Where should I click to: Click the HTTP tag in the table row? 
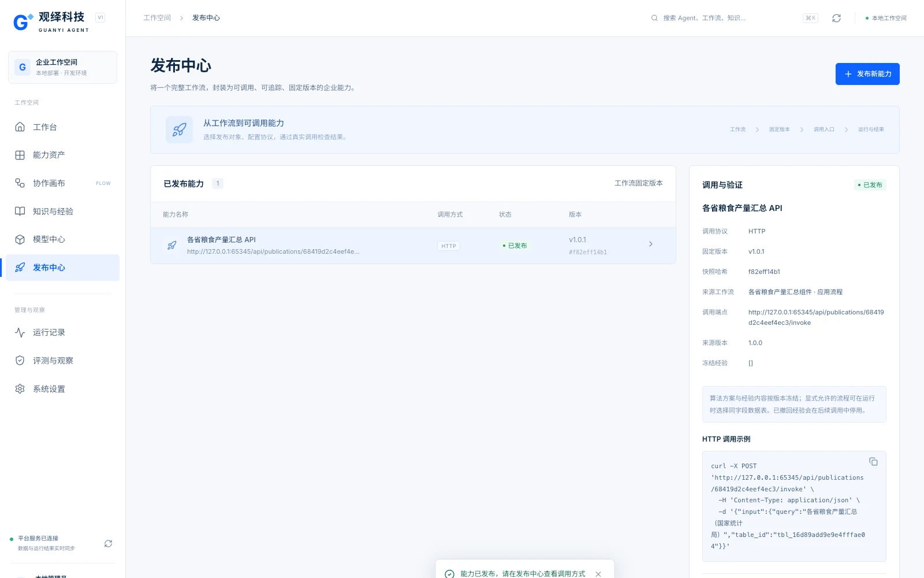coord(449,246)
